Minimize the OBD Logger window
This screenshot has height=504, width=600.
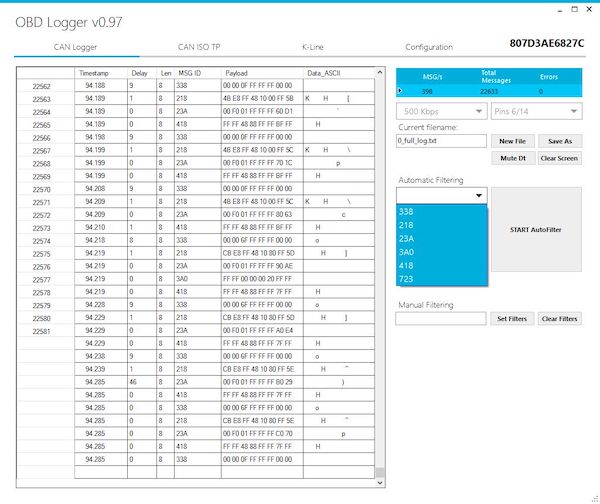click(560, 10)
